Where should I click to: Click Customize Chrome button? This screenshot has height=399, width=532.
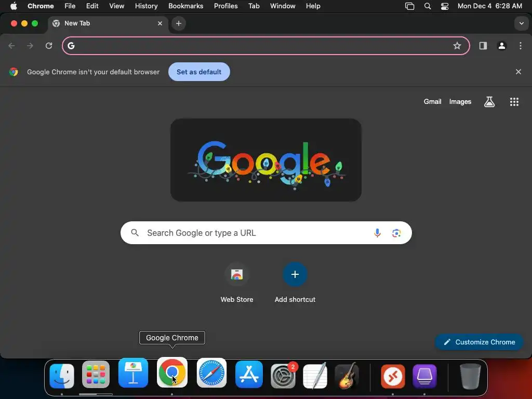pyautogui.click(x=478, y=342)
